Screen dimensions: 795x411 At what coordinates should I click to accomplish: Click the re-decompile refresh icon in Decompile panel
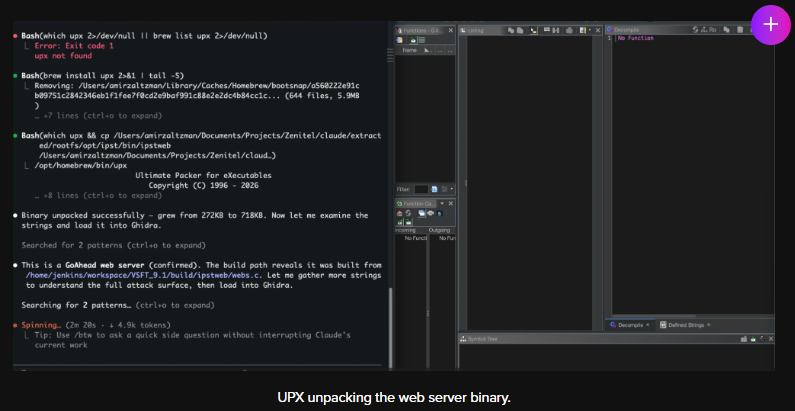click(695, 30)
